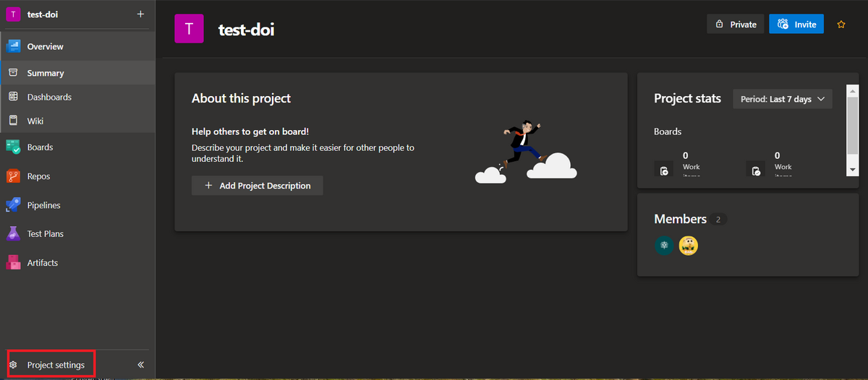
Task: Open Dashboards from the sidebar
Action: (77, 97)
